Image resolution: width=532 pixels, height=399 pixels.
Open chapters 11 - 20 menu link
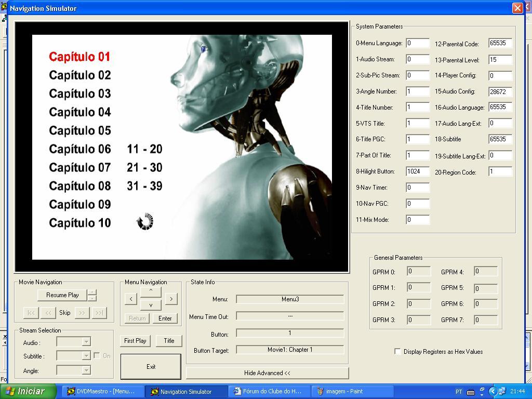click(144, 149)
